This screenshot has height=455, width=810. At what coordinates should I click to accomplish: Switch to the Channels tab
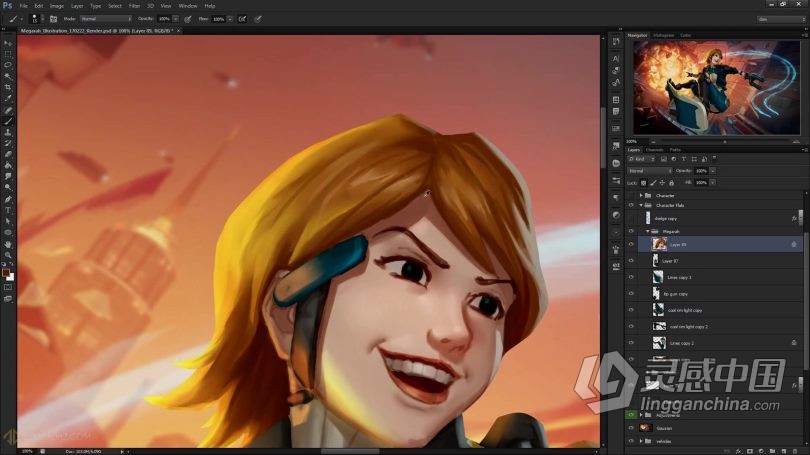[654, 150]
